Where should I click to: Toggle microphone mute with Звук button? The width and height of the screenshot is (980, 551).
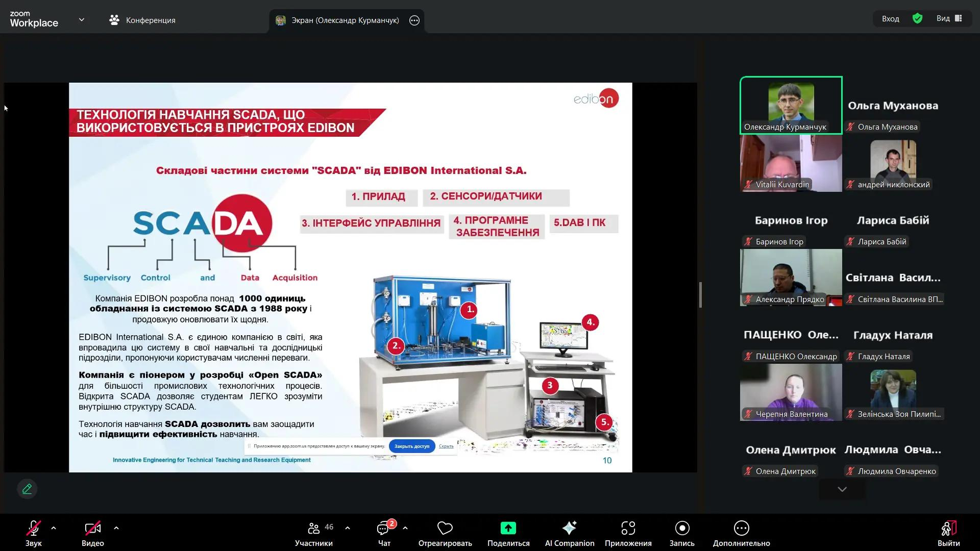tap(34, 529)
